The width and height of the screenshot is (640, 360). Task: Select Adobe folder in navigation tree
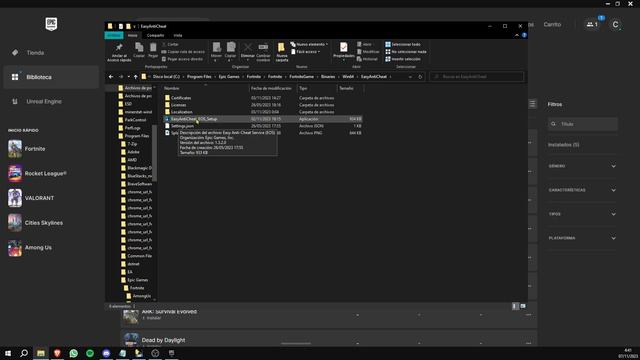pyautogui.click(x=133, y=152)
